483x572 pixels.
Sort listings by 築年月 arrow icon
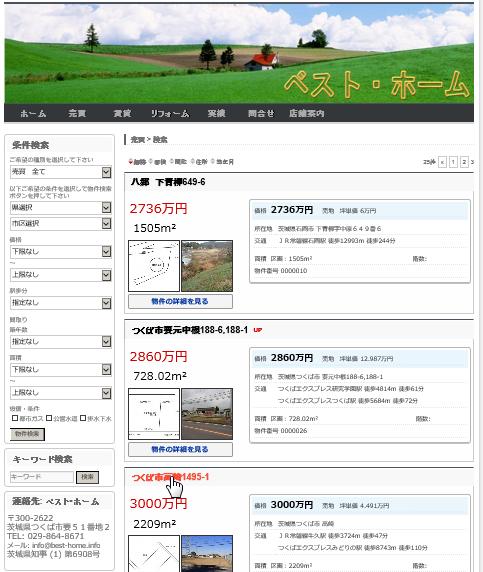213,162
